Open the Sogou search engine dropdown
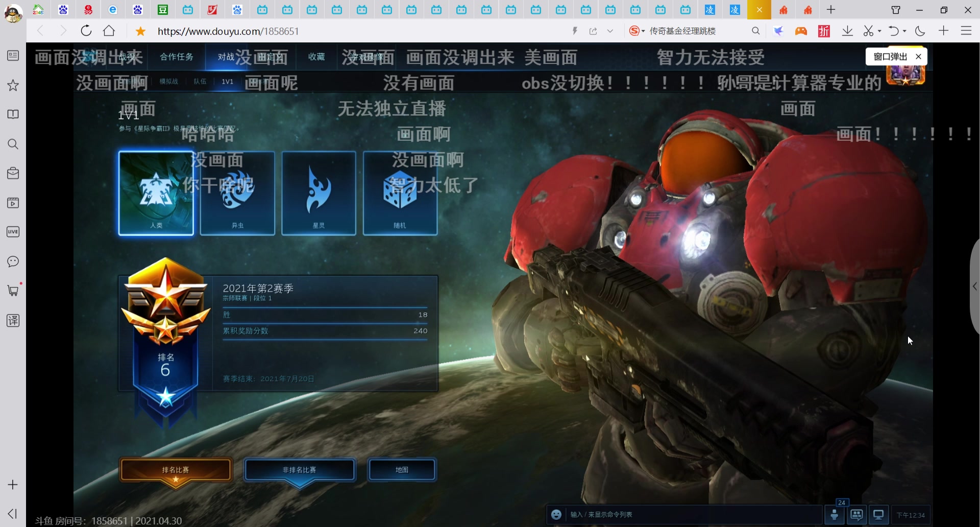Image resolution: width=980 pixels, height=527 pixels. tap(637, 31)
